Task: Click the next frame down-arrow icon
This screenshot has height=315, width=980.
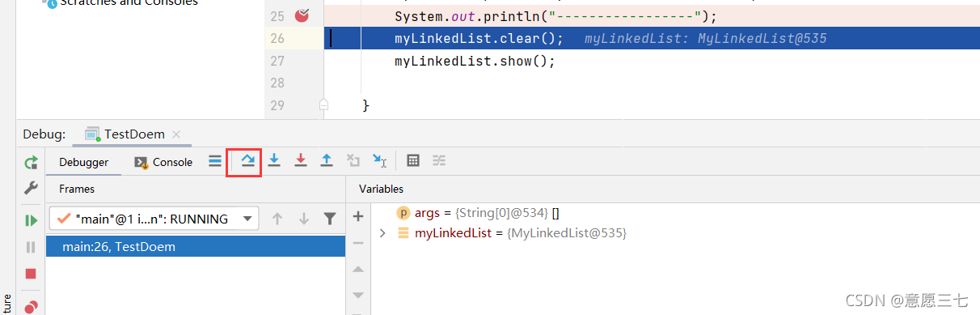Action: [304, 219]
